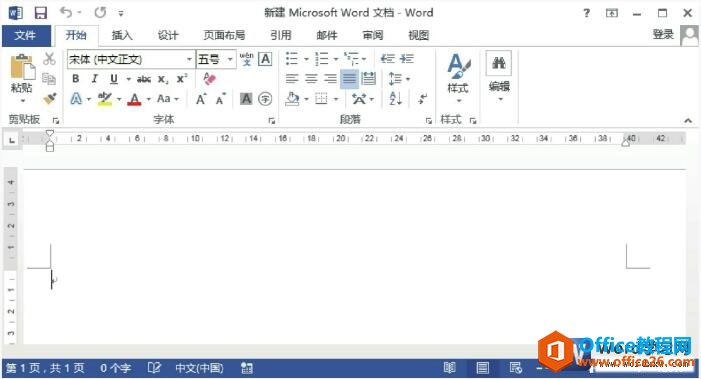Go to the 审阅 tab

click(372, 35)
